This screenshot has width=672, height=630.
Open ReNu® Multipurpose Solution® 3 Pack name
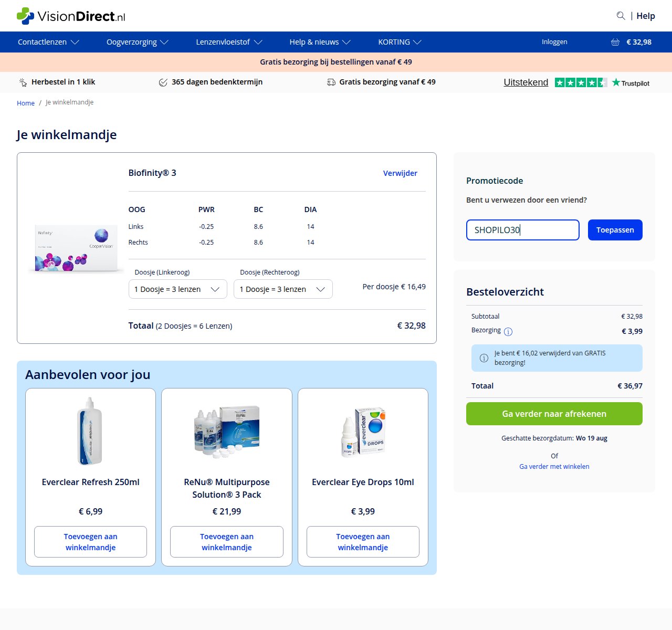click(x=227, y=488)
